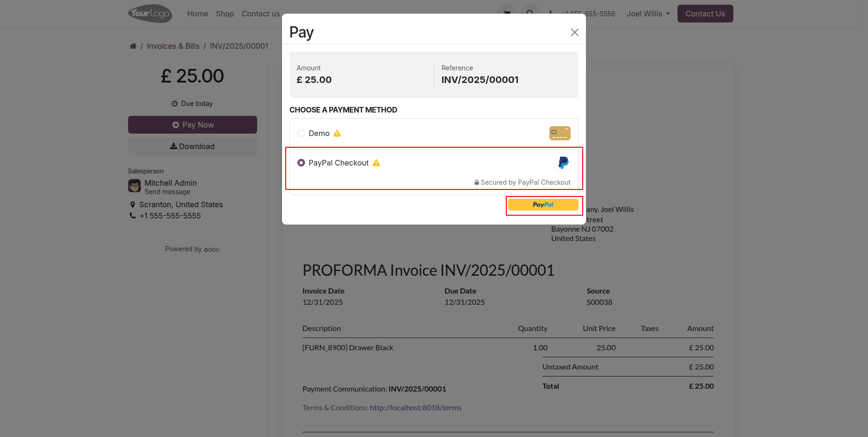Viewport: 868px width, 437px height.
Task: Download the invoice
Action: click(192, 146)
